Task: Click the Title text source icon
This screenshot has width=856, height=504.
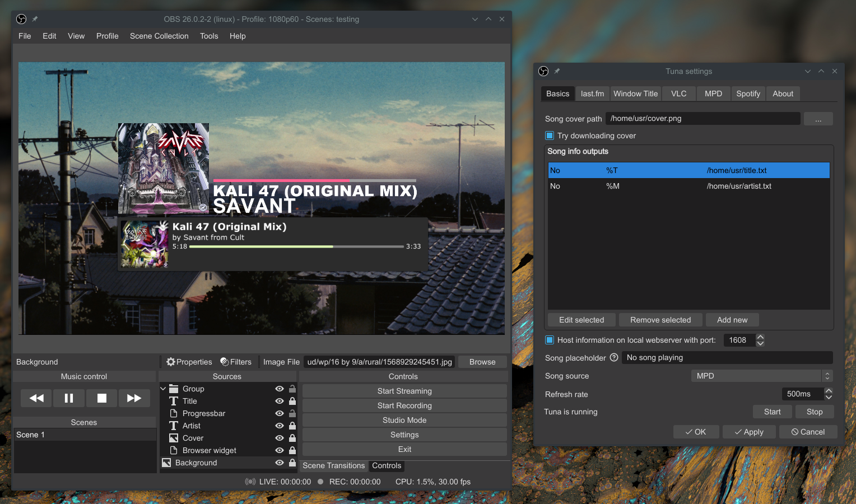Action: pyautogui.click(x=174, y=401)
